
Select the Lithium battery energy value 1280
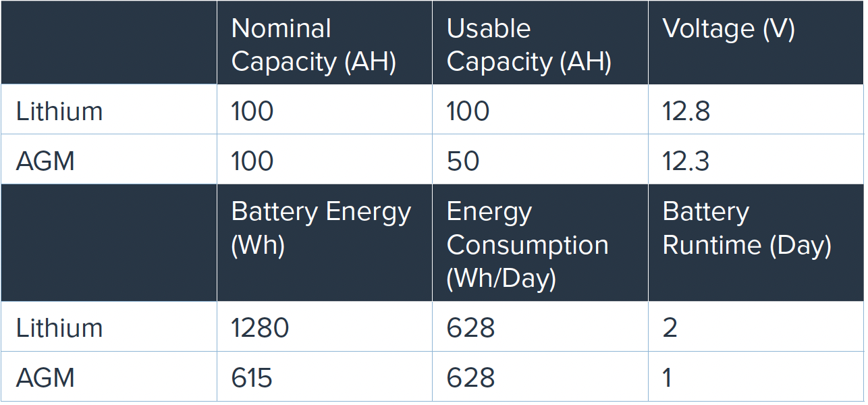pyautogui.click(x=260, y=327)
